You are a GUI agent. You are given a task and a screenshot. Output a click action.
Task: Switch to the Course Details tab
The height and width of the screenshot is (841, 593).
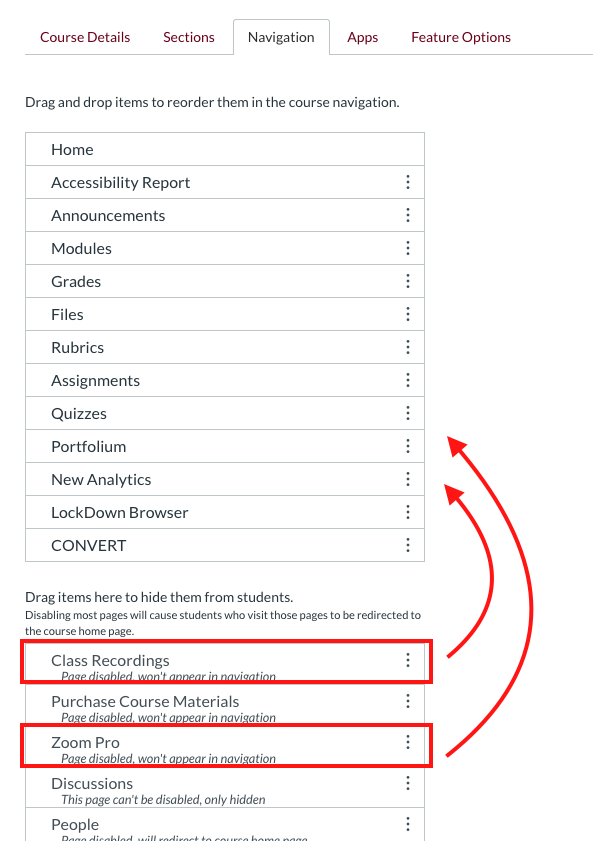[85, 36]
